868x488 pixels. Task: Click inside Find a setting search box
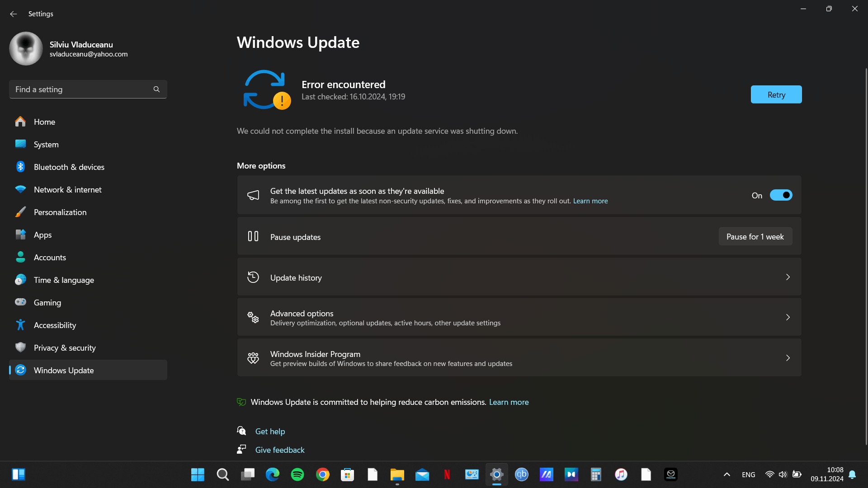[88, 89]
